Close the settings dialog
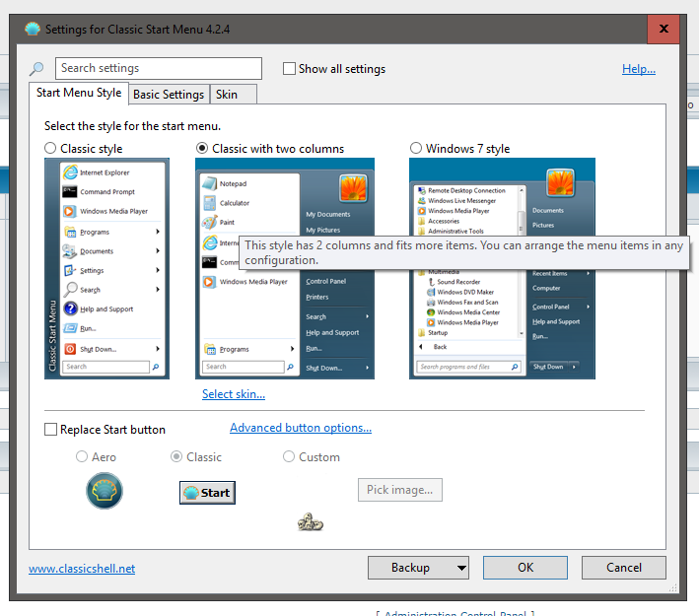The image size is (699, 616). 664,29
